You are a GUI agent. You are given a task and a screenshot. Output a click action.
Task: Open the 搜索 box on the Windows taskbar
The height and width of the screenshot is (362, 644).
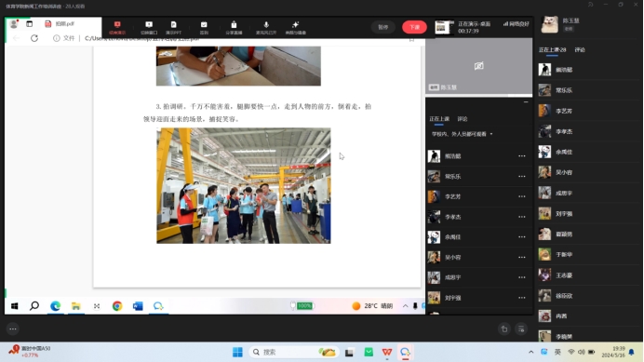coord(294,352)
